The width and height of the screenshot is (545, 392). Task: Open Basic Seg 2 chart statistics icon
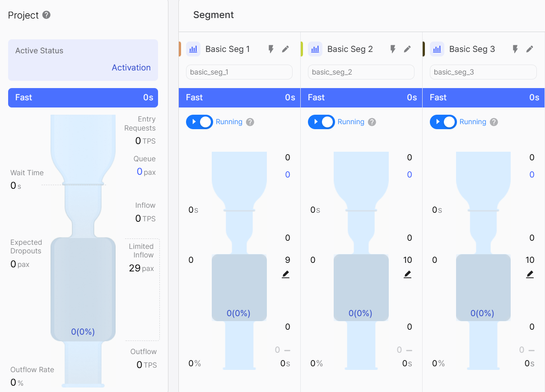pos(315,49)
